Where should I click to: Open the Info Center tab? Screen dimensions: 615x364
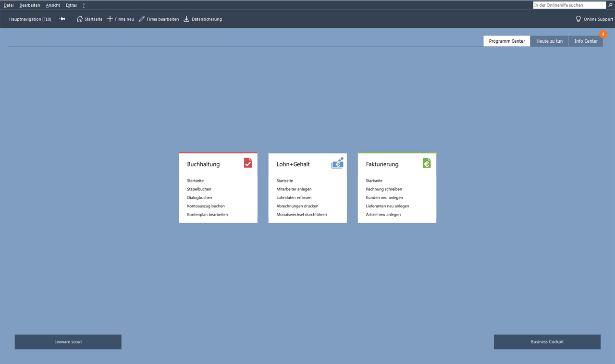586,41
